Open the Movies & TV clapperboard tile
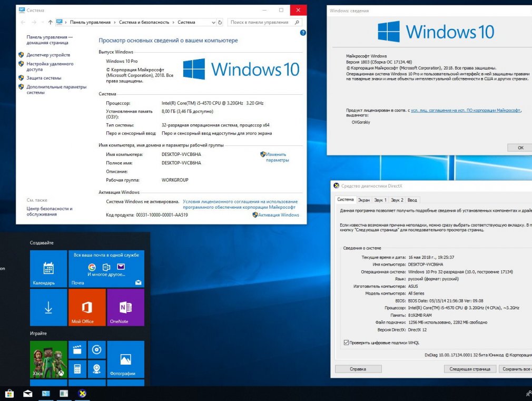The image size is (532, 401). pos(77,350)
